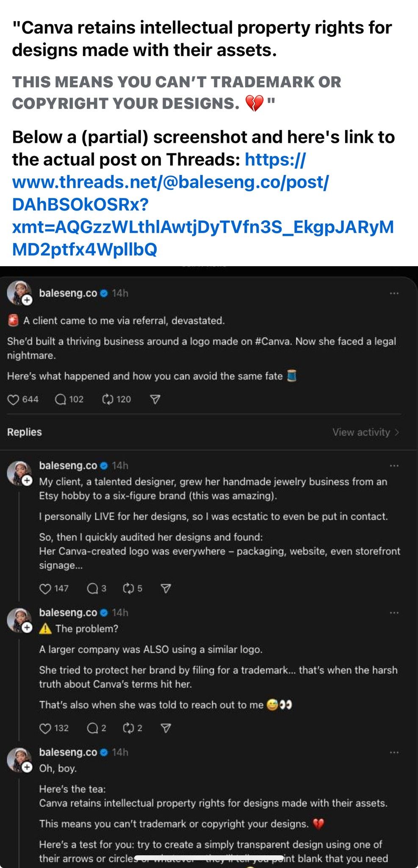418x868 pixels.
Task: Open replies on post with 102 comments
Action: pyautogui.click(x=61, y=399)
